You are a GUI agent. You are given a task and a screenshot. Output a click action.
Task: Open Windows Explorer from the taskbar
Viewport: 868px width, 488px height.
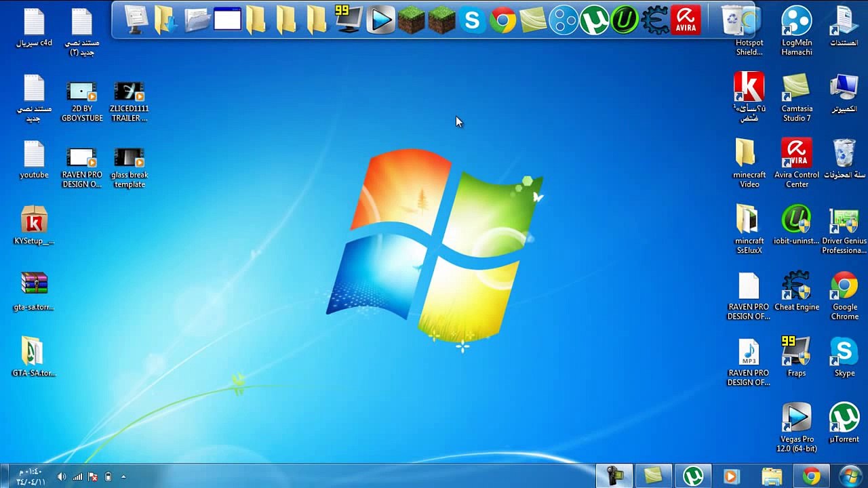coord(772,476)
